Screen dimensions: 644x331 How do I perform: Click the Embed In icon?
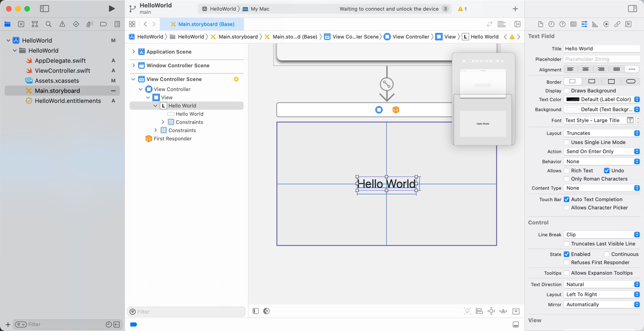tap(516, 311)
